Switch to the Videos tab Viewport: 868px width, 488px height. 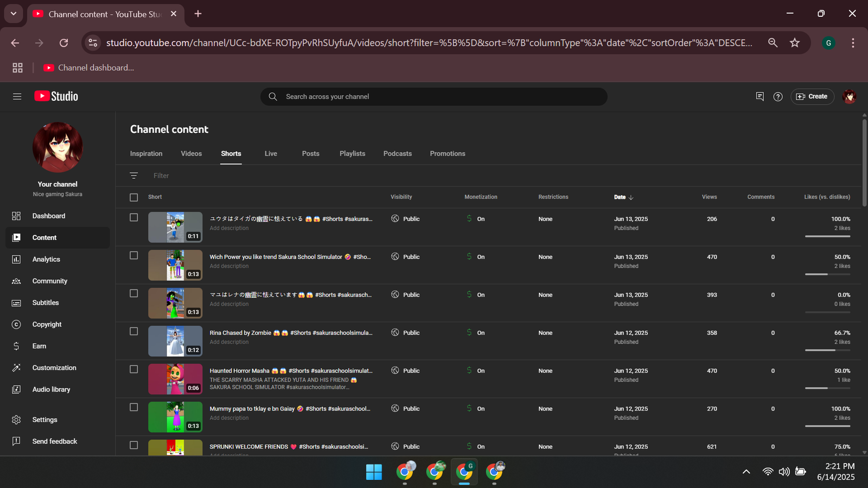pos(191,154)
